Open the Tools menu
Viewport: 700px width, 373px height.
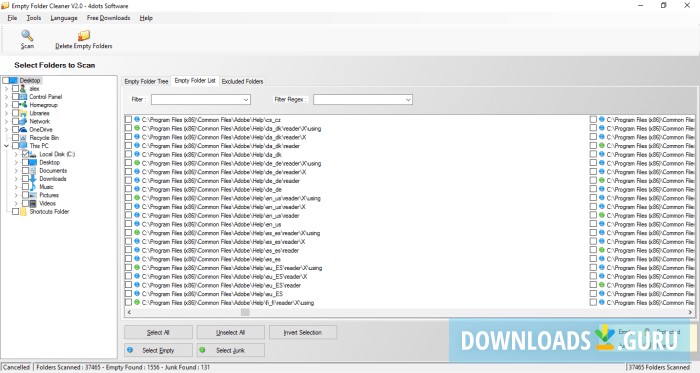point(34,18)
